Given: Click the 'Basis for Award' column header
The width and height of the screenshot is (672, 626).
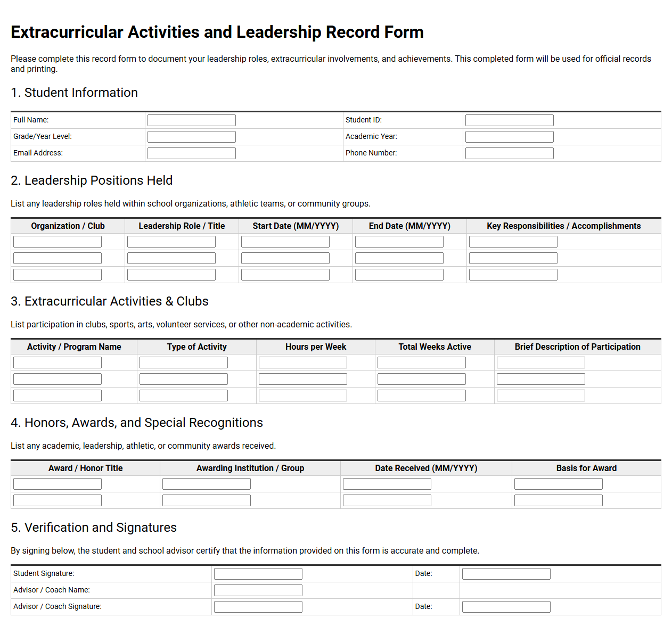Looking at the screenshot, I should (586, 468).
